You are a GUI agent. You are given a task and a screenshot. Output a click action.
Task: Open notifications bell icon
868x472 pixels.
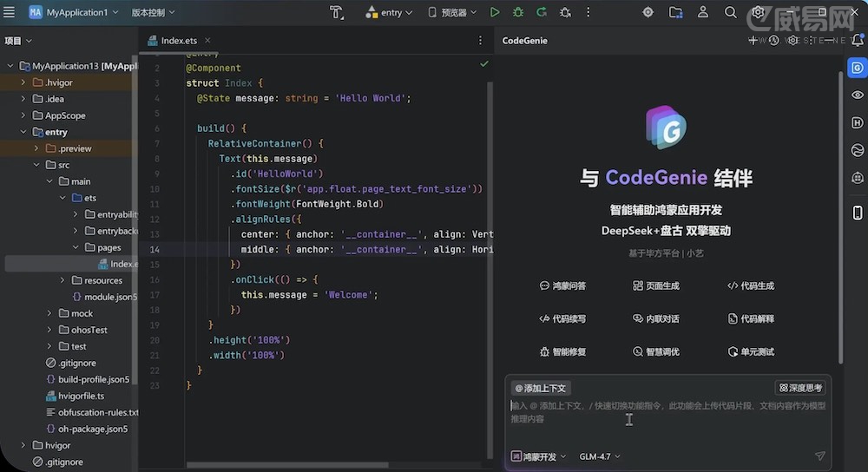[858, 40]
